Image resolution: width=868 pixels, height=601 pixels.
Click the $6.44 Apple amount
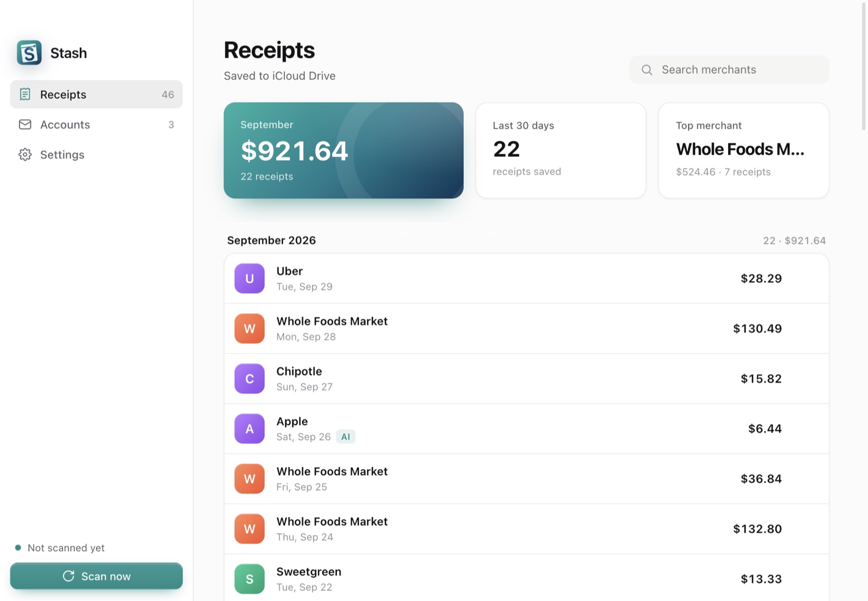click(x=765, y=429)
